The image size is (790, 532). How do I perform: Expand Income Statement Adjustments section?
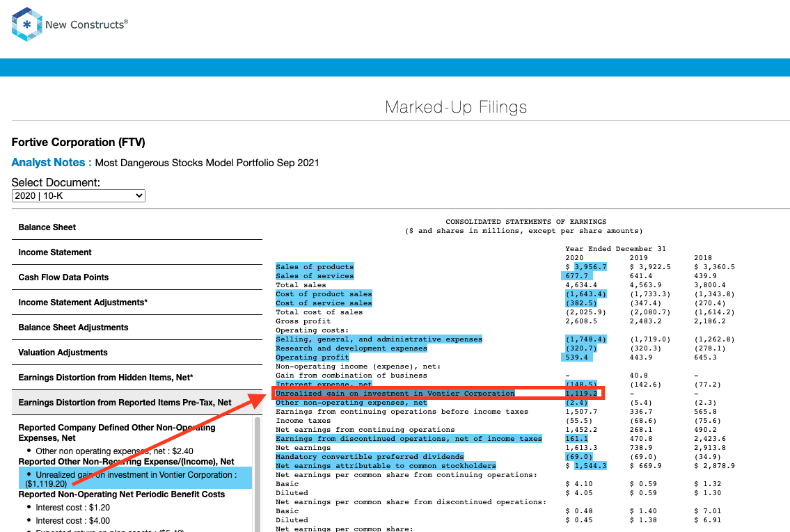137,303
